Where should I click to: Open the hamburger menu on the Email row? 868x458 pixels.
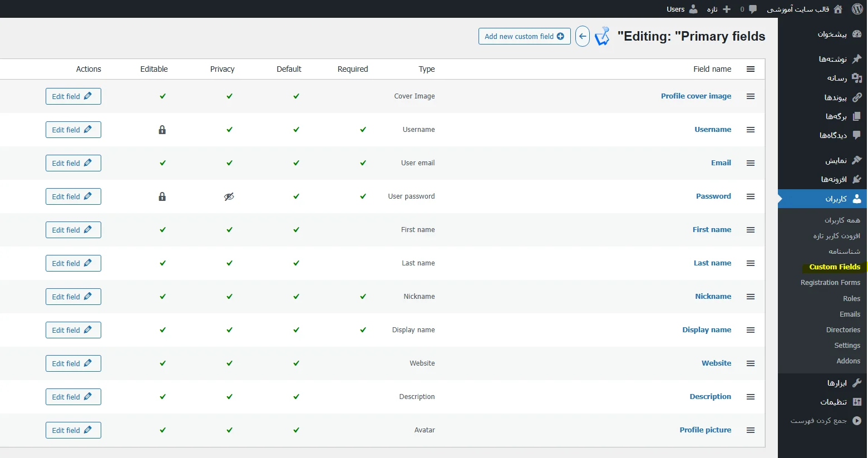click(751, 163)
